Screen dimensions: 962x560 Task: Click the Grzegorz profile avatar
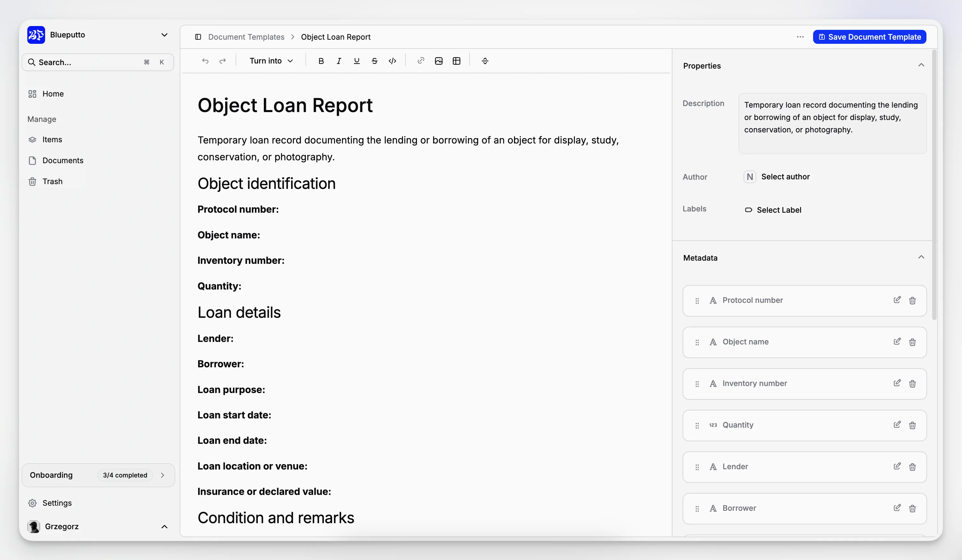pyautogui.click(x=34, y=527)
